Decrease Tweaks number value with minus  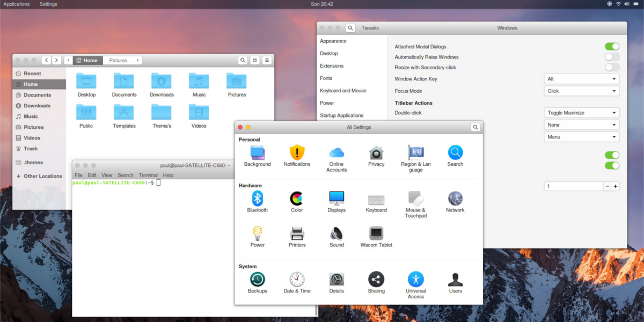[607, 186]
